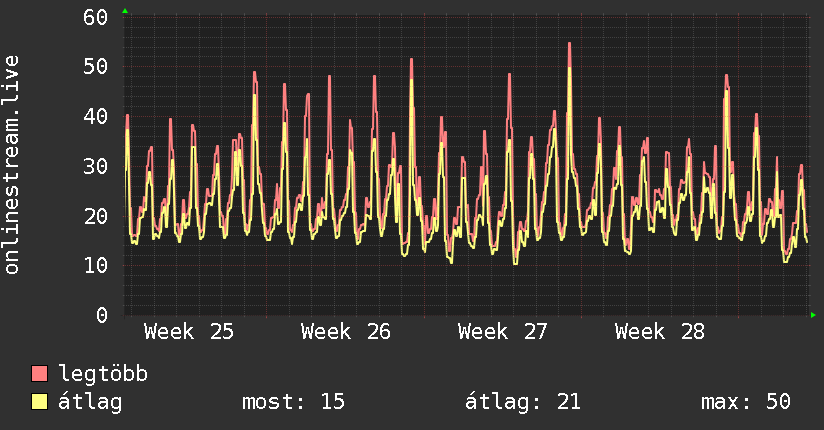Select the Week 25 axis label
This screenshot has width=824, height=430.
pos(189,332)
